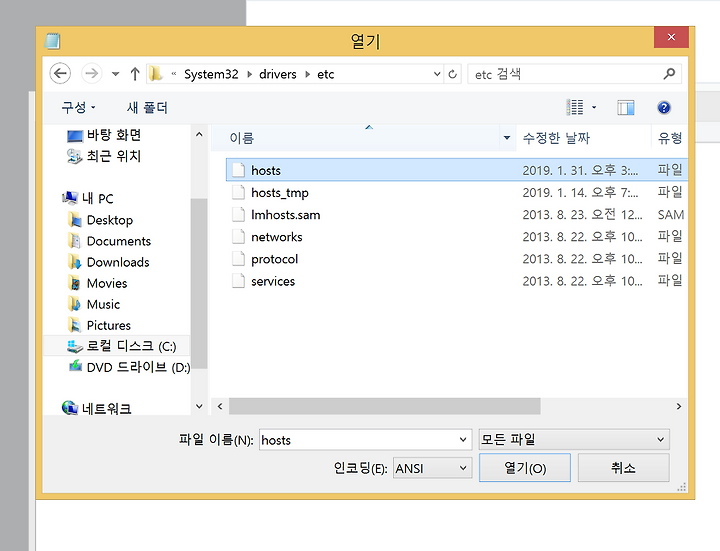720x551 pixels.
Task: Open the 인코딩 ANSI encoding dropdown
Action: click(x=432, y=468)
